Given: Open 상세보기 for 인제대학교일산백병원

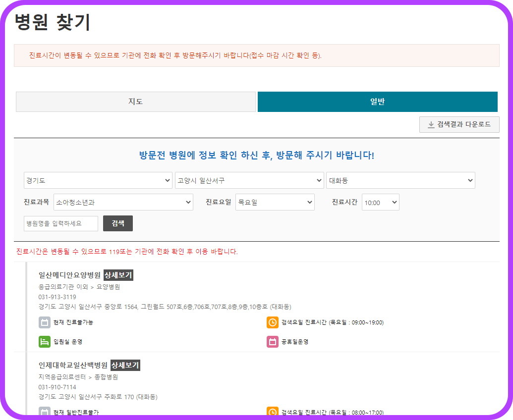Looking at the screenshot, I should click(x=125, y=365).
